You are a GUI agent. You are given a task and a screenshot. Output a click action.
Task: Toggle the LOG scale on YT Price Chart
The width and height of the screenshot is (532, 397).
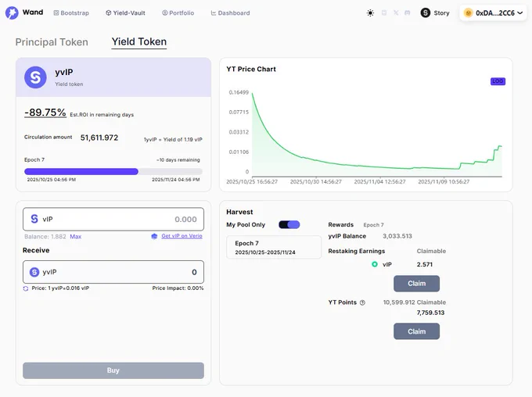(x=498, y=81)
